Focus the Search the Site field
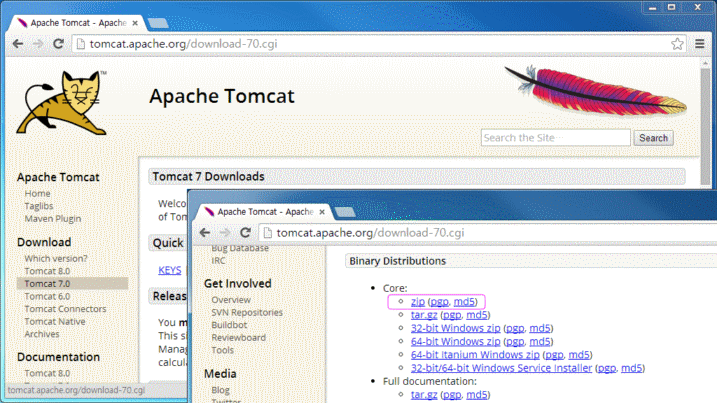The image size is (717, 403). pos(556,138)
